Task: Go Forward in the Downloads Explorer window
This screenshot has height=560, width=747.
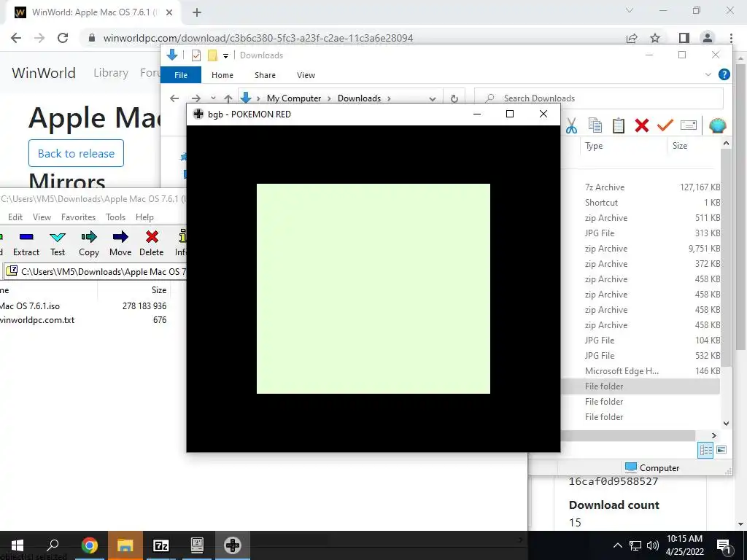Action: [x=196, y=98]
